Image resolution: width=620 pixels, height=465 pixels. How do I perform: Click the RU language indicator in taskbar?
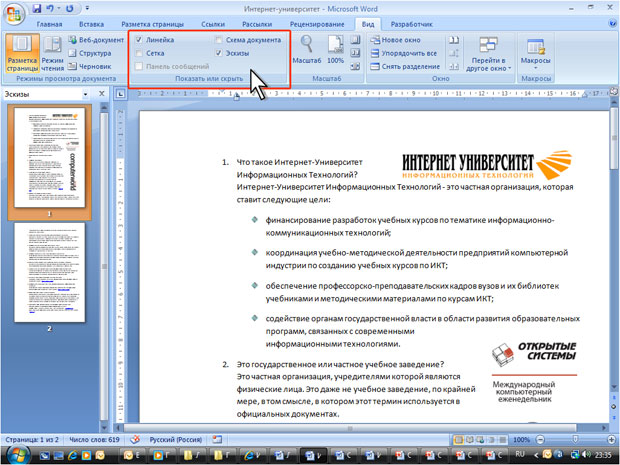[x=520, y=454]
